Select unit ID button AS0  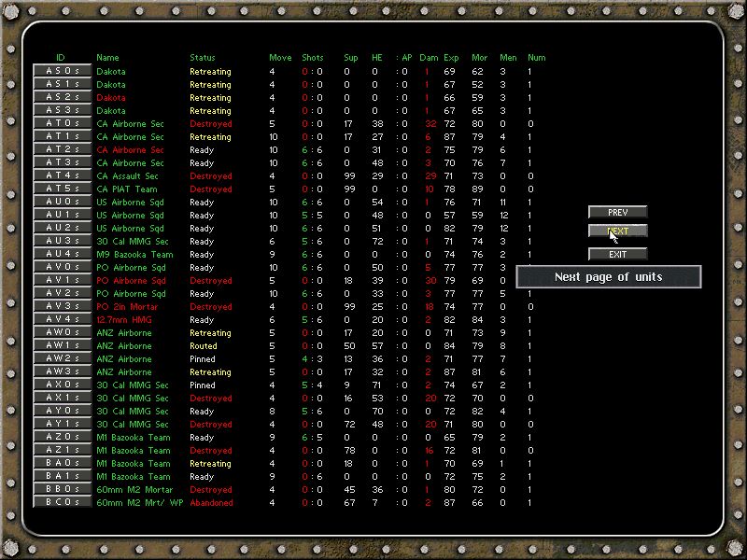click(62, 71)
